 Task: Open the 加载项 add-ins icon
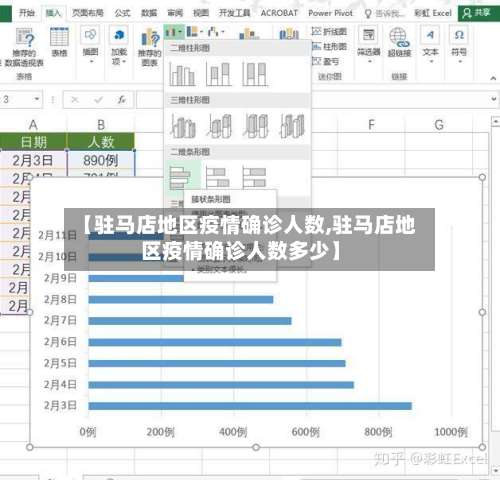tap(119, 35)
